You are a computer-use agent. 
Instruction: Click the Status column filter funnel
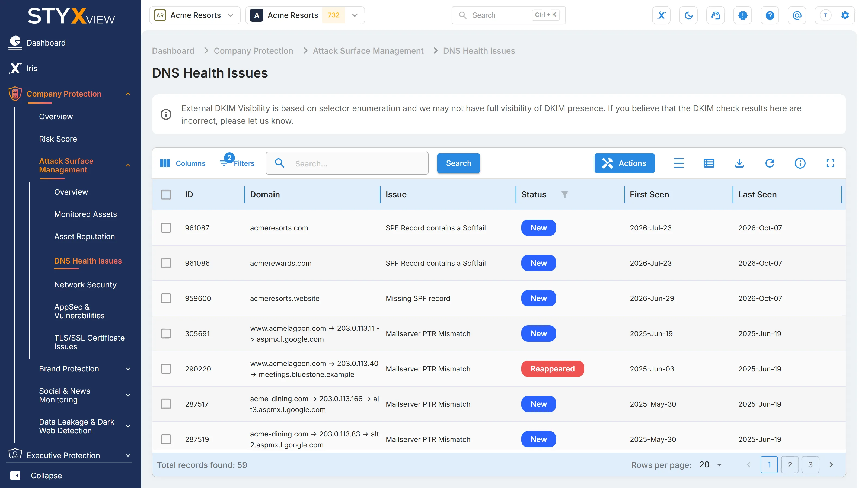564,195
